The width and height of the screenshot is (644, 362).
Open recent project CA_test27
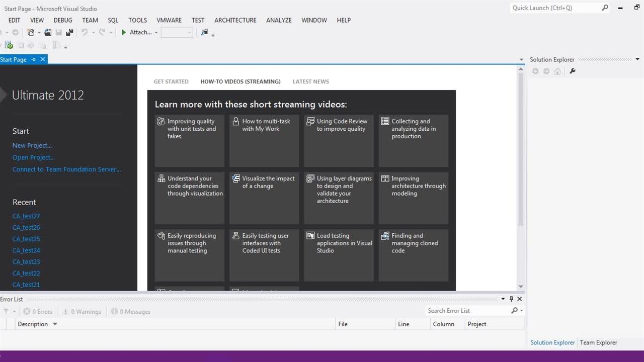coord(26,216)
